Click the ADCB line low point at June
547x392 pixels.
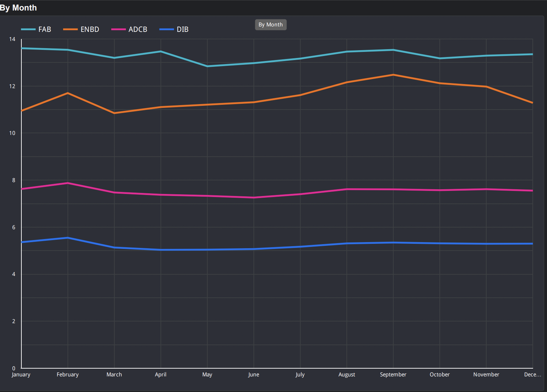[x=254, y=197]
